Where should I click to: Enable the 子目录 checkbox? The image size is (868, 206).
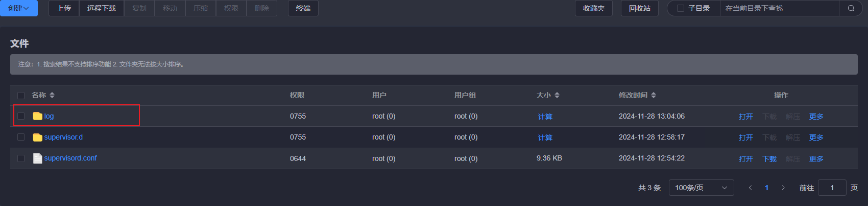(680, 8)
